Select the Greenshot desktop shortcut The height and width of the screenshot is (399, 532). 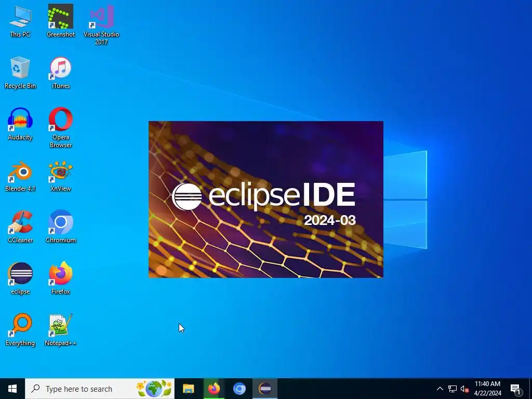pos(61,21)
